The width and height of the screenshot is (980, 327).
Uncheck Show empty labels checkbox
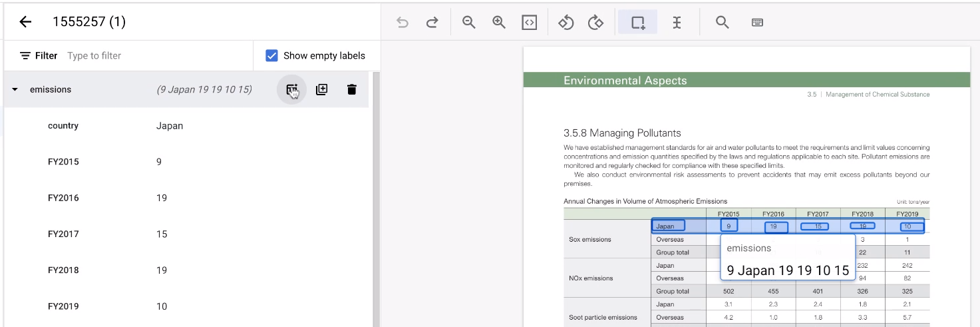pos(271,56)
